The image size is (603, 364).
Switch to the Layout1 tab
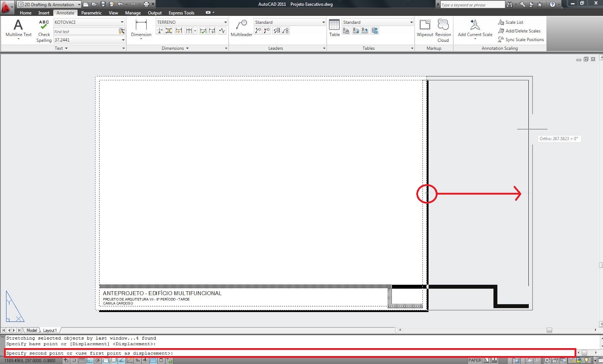point(50,330)
